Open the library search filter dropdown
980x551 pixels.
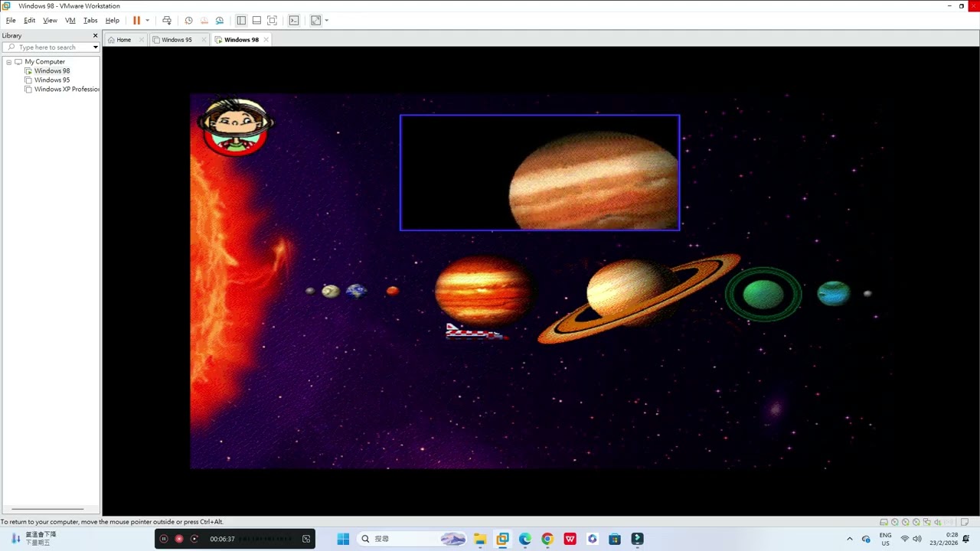(95, 47)
